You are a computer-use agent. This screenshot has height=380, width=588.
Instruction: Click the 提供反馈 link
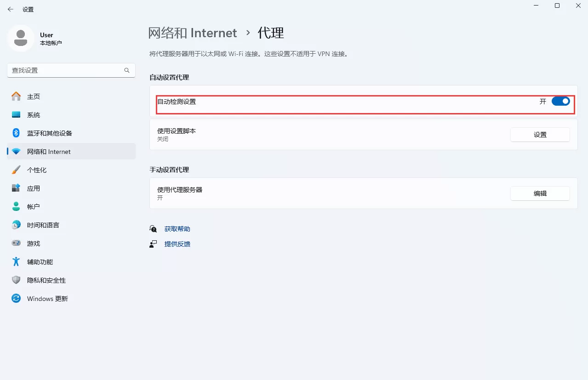[x=177, y=244]
